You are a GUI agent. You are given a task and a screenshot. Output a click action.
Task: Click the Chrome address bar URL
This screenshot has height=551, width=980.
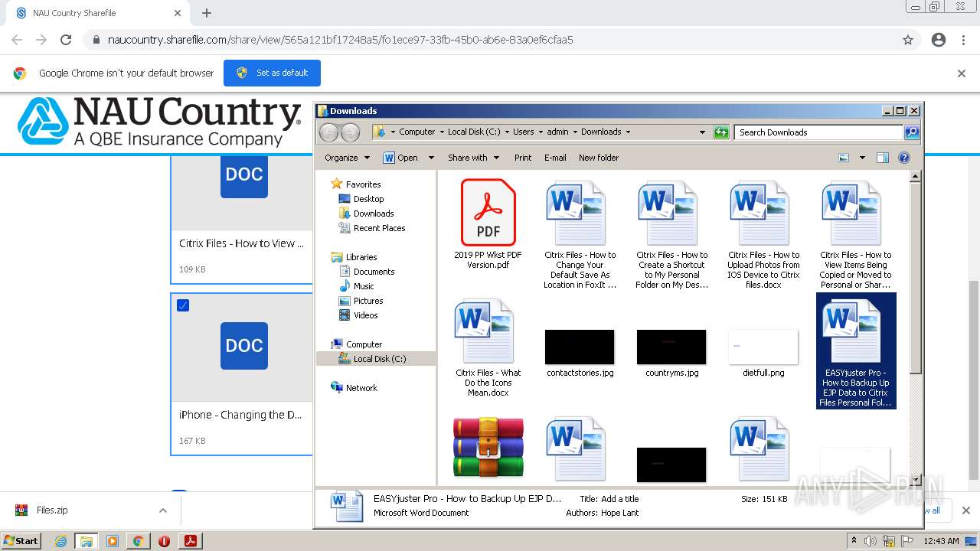point(340,40)
